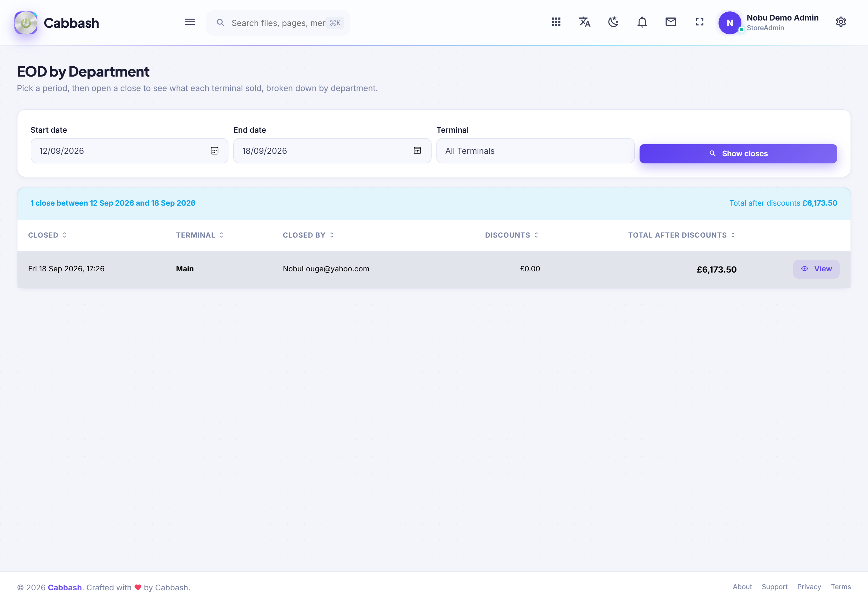Open the language translation menu
The width and height of the screenshot is (868, 603).
[585, 22]
